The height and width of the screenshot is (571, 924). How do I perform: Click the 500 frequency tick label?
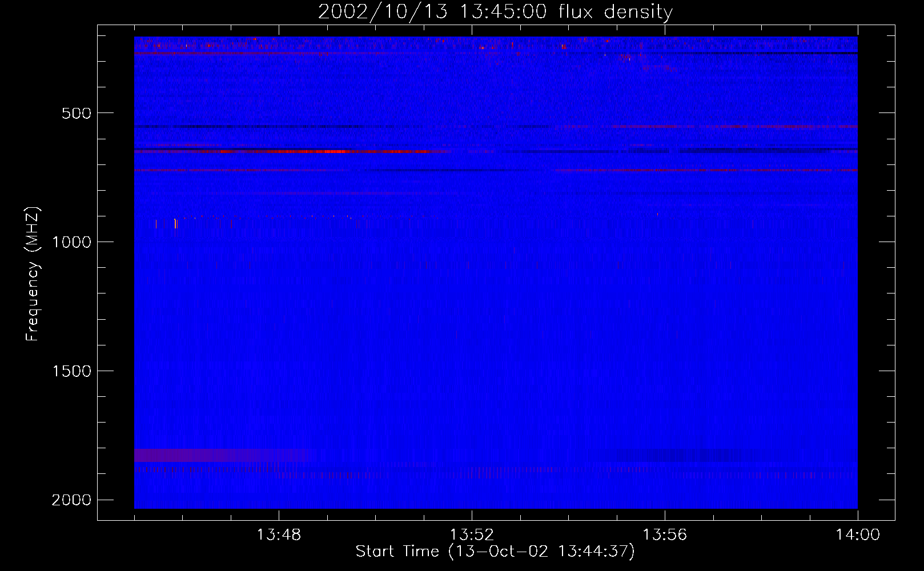(77, 113)
